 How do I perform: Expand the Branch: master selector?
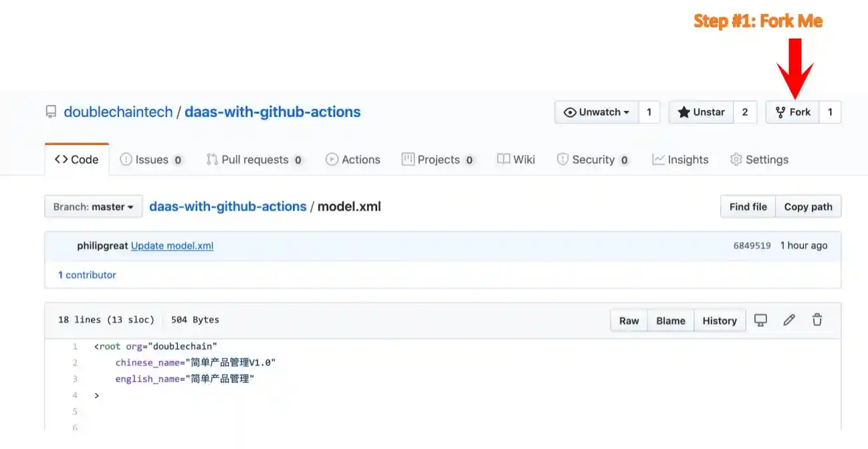[x=93, y=207]
